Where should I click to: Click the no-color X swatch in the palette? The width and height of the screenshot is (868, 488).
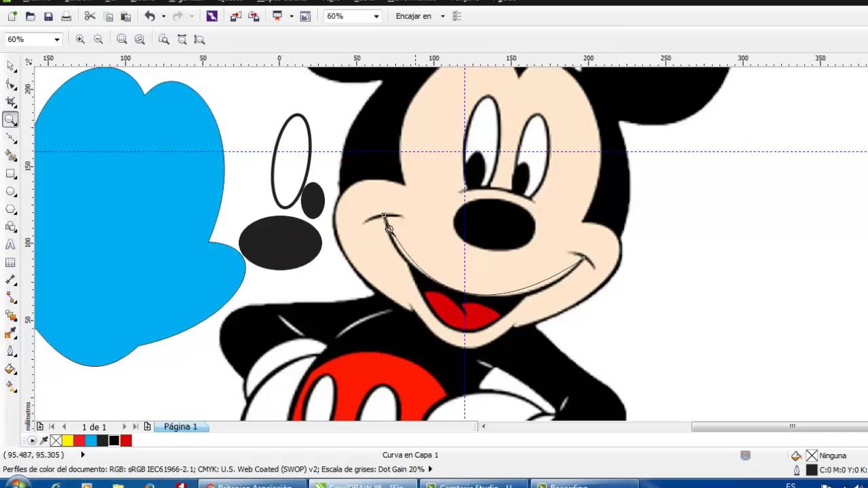(x=56, y=441)
